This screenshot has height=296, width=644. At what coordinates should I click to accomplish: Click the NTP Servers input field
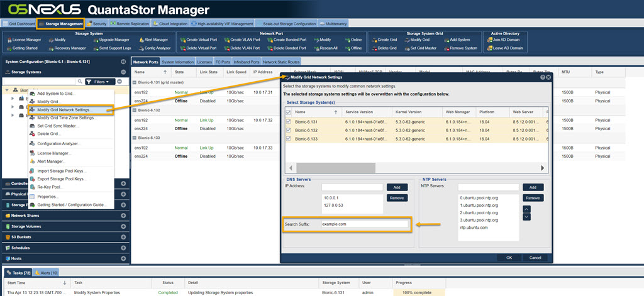point(488,187)
